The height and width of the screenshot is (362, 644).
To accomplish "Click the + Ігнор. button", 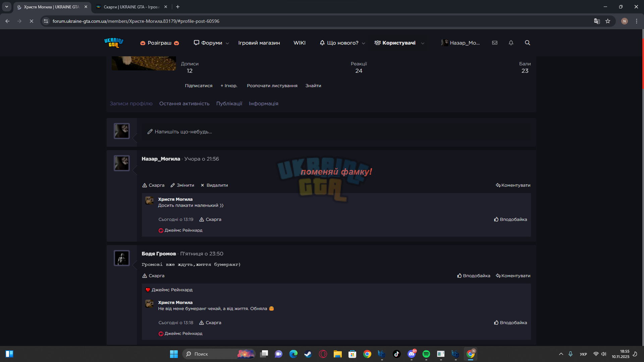I will pyautogui.click(x=229, y=86).
